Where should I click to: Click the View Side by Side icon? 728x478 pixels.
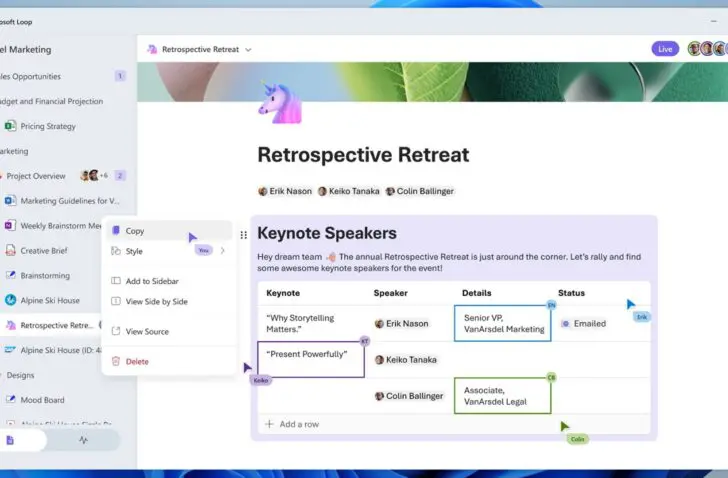[116, 301]
